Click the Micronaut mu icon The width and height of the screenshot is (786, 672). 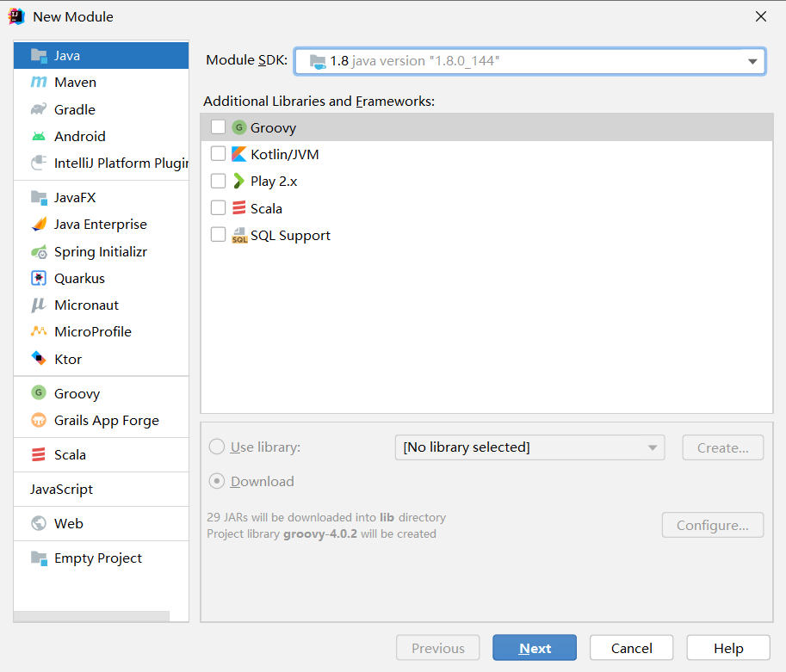click(39, 305)
